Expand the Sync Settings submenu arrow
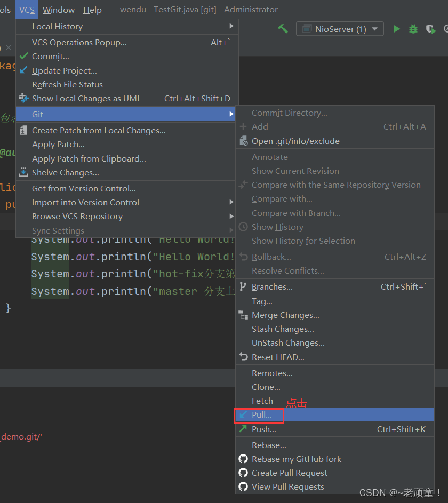Viewport: 448px width, 503px height. pos(231,230)
